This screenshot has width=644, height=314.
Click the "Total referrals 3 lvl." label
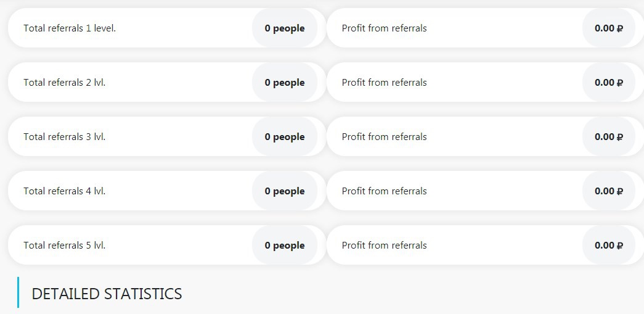tap(65, 137)
